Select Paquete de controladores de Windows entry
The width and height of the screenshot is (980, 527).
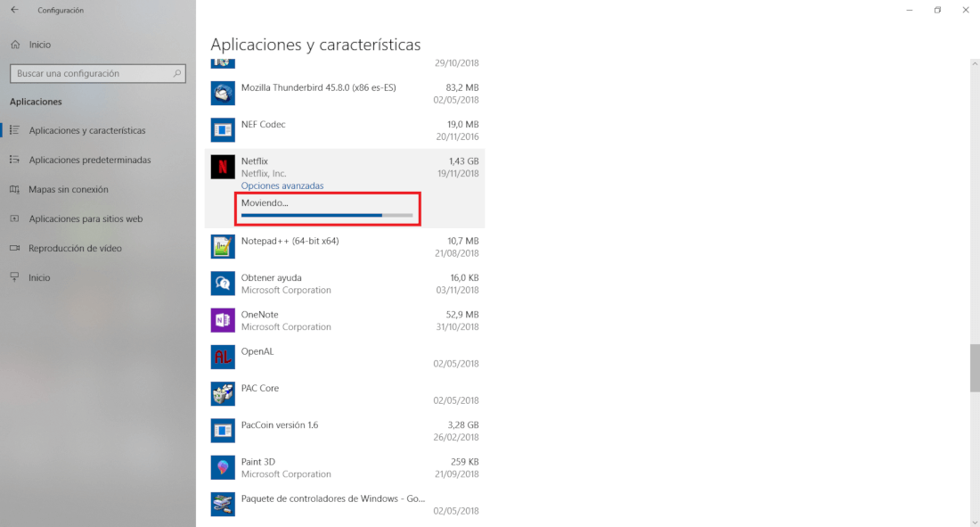point(345,505)
